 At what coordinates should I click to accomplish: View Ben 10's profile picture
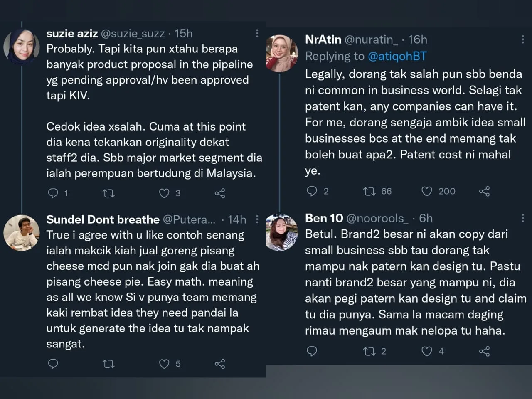point(281,232)
